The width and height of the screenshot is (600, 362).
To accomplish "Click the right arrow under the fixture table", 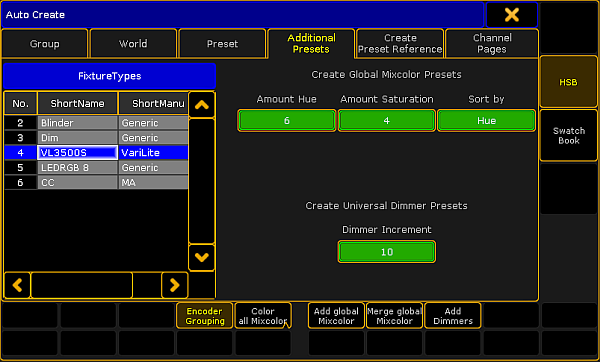I will tap(174, 285).
